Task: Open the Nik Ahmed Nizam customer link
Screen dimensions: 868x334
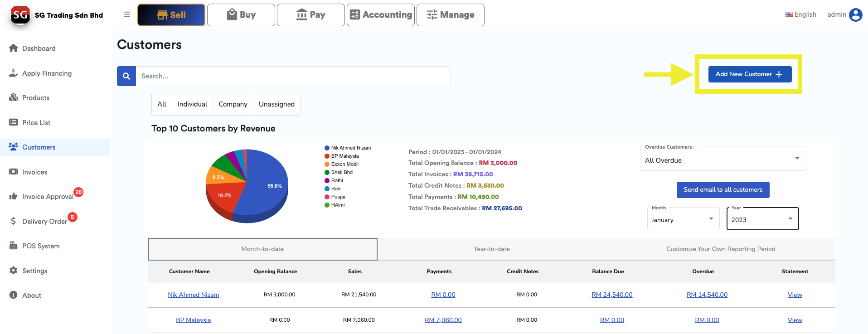Action: coord(193,295)
